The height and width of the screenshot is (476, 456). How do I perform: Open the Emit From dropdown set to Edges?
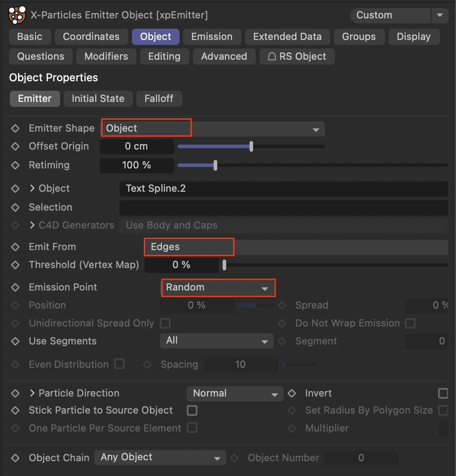pyautogui.click(x=296, y=247)
